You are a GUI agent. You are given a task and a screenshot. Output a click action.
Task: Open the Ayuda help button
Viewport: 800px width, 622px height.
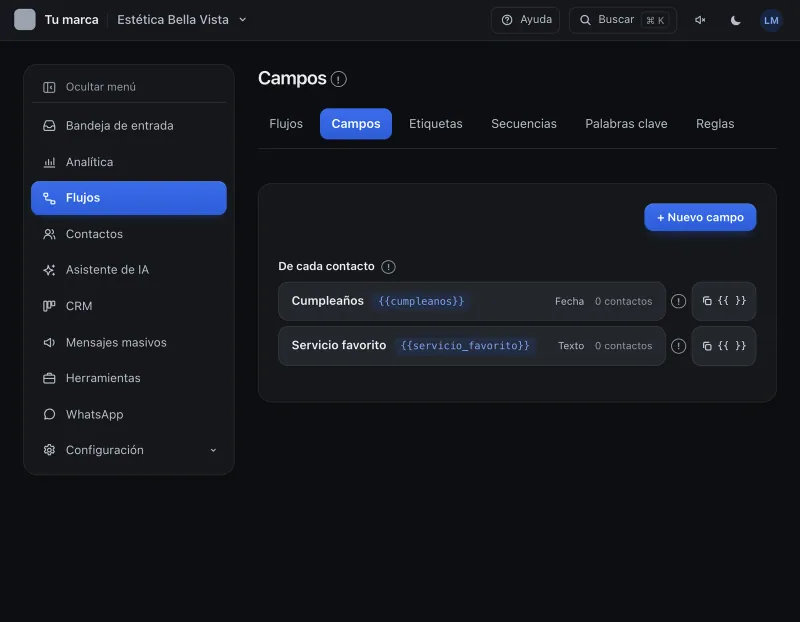526,20
